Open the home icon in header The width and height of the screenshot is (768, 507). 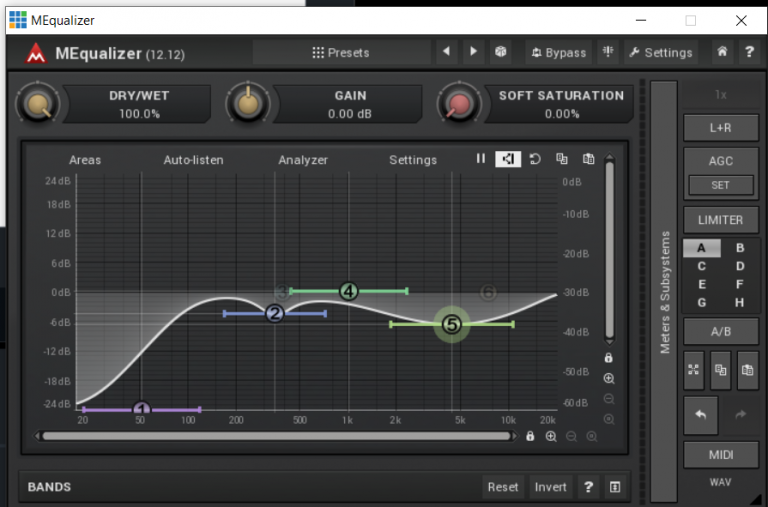tap(722, 51)
